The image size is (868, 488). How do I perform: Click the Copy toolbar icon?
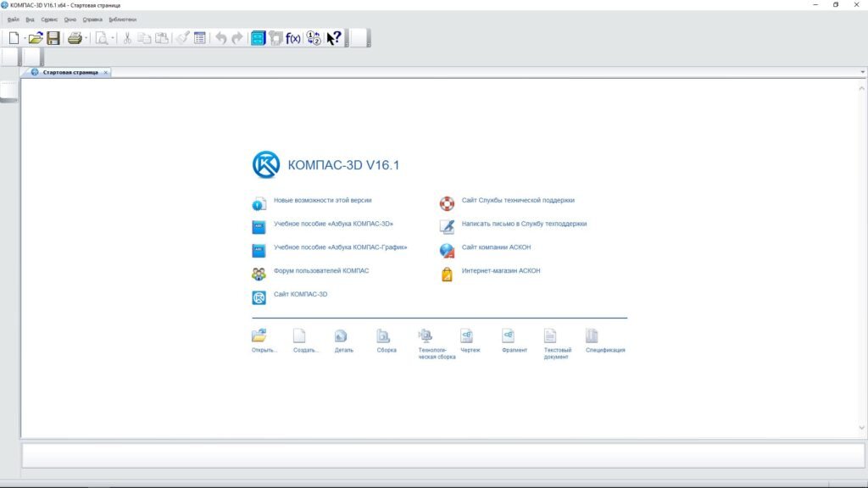click(144, 38)
